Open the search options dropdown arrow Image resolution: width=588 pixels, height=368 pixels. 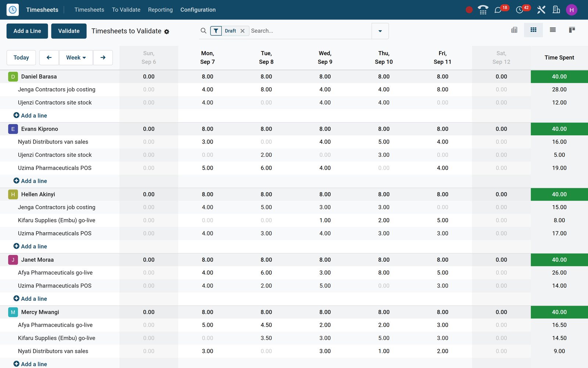click(x=380, y=31)
